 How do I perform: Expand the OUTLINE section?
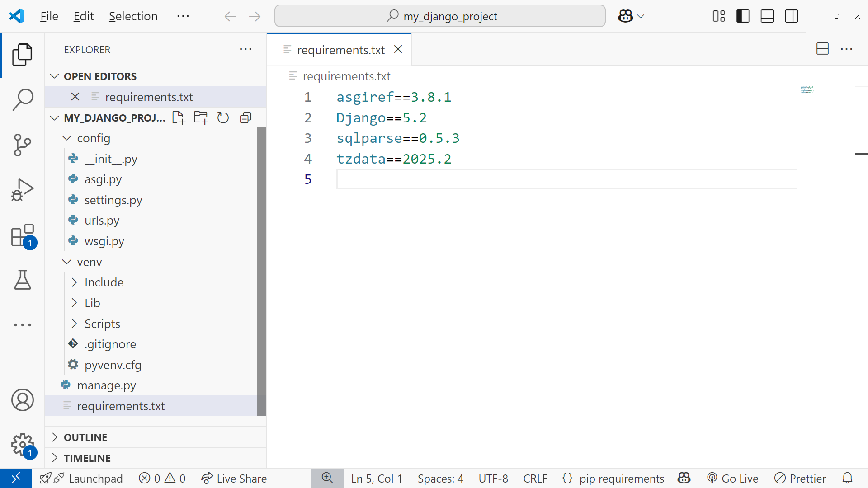coord(85,437)
